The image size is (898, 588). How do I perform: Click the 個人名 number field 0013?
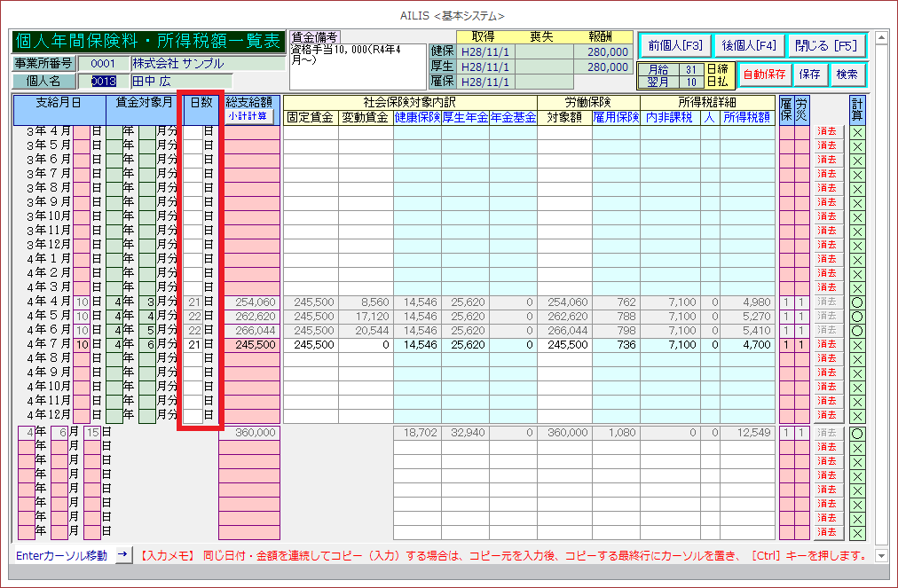click(x=104, y=82)
